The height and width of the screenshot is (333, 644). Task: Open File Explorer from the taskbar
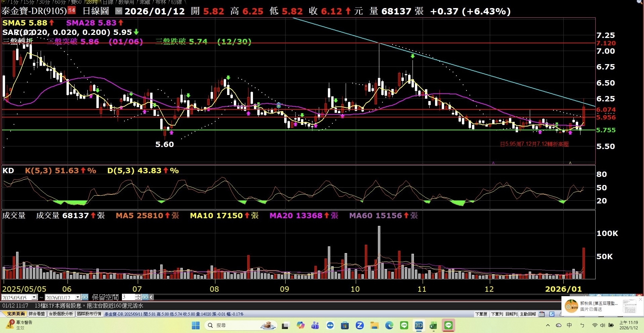374,325
